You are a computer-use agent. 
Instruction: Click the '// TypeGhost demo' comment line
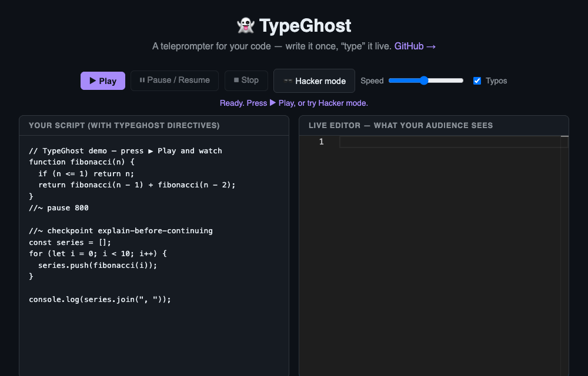pos(125,151)
